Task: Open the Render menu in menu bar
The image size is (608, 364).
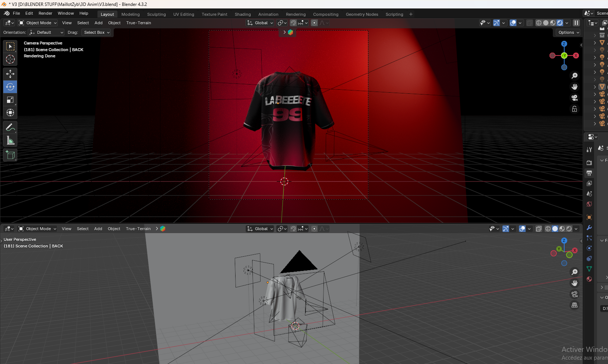Action: [45, 13]
